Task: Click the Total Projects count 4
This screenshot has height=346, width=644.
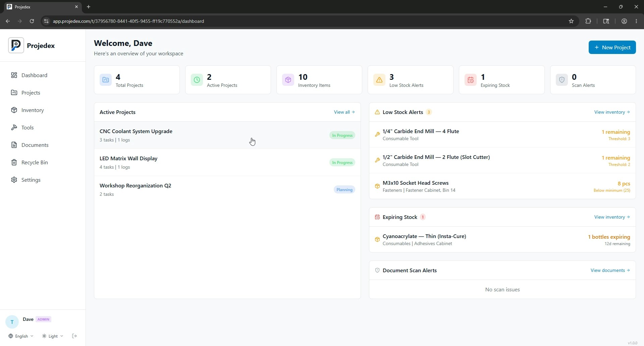Action: tap(118, 77)
